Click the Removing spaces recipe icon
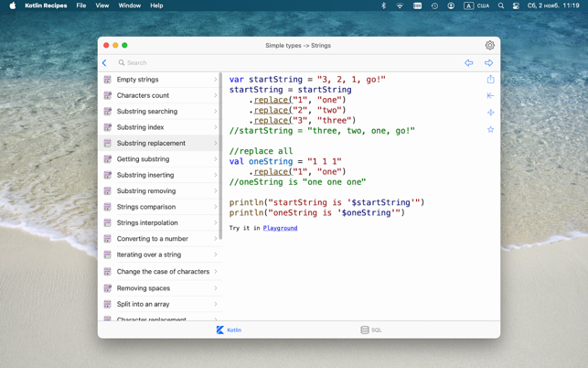Image resolution: width=588 pixels, height=368 pixels. pyautogui.click(x=108, y=288)
